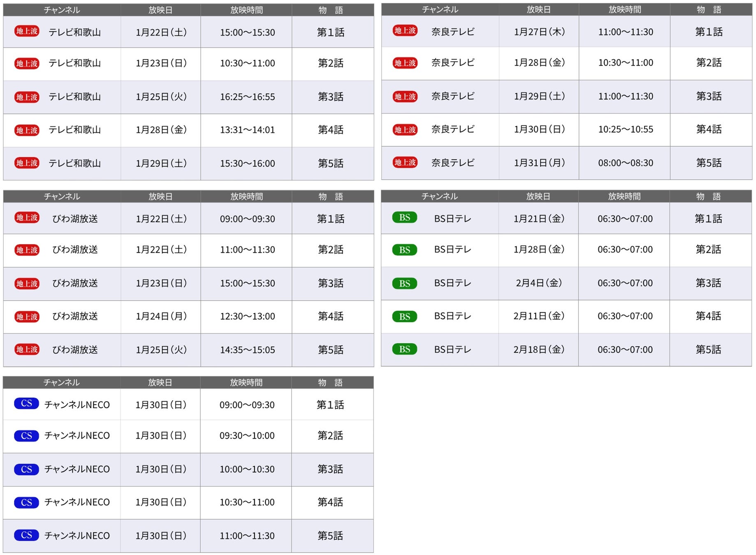This screenshot has height=555, width=756.
Task: Select the date cell 2月11日(金)
Action: (x=539, y=316)
